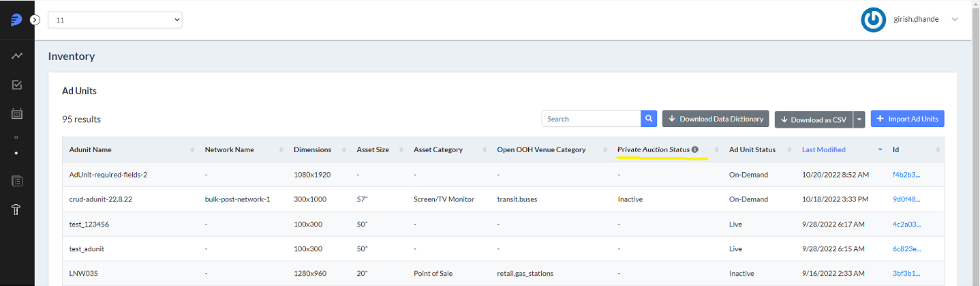Open the dropdown showing 11
This screenshot has height=286, width=980.
click(115, 20)
